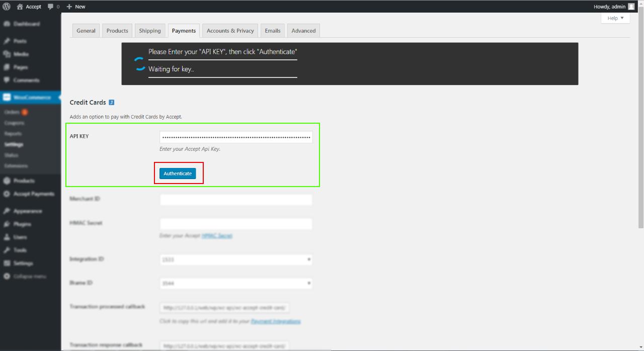644x351 pixels.
Task: Visit the Accept site home icon
Action: (20, 7)
